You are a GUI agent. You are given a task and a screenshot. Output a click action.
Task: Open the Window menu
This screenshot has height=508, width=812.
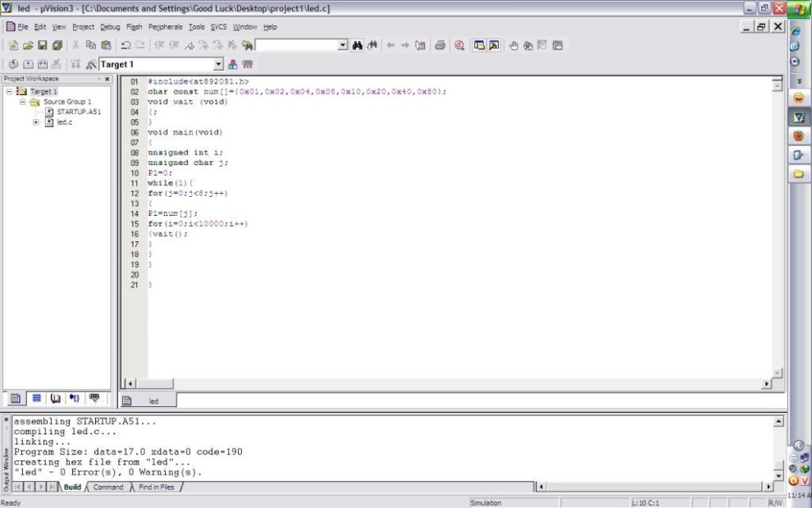244,27
